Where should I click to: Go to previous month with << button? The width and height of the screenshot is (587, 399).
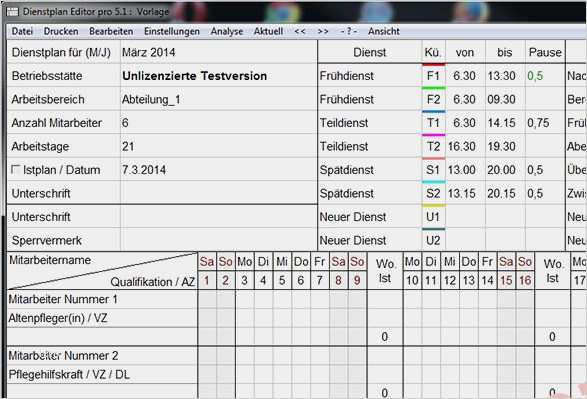[300, 31]
